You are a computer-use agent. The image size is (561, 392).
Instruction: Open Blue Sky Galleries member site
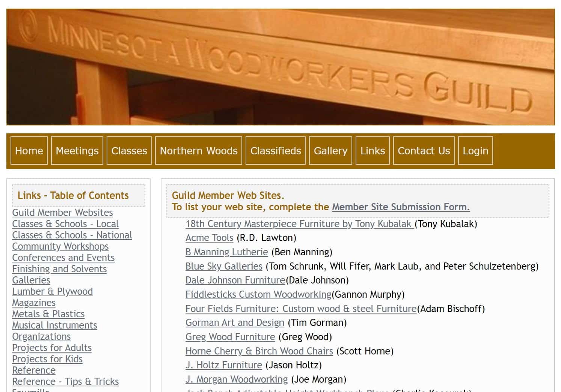tap(223, 266)
